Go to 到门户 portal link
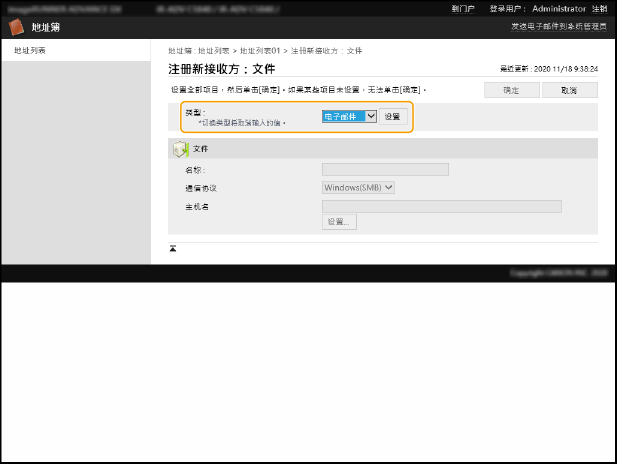Viewport: 617px width, 464px height. coord(463,7)
